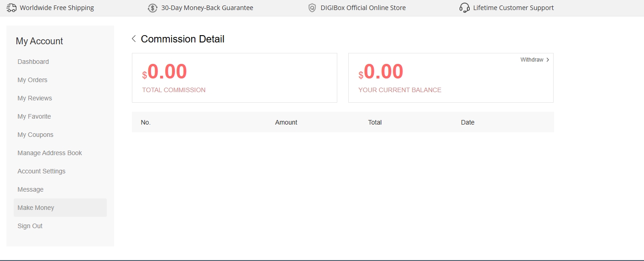Select the Make Money menu item

pyautogui.click(x=36, y=208)
